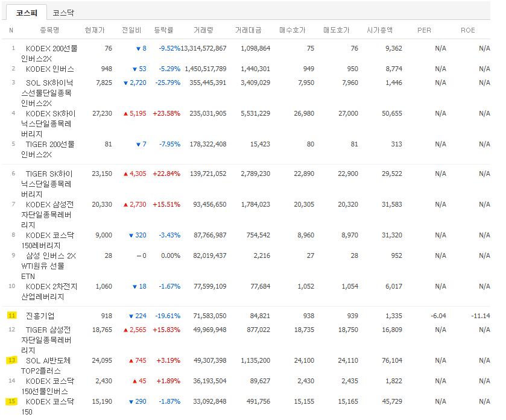Open TIGER 삼성전자단일종목레버리지 link

click(46, 340)
